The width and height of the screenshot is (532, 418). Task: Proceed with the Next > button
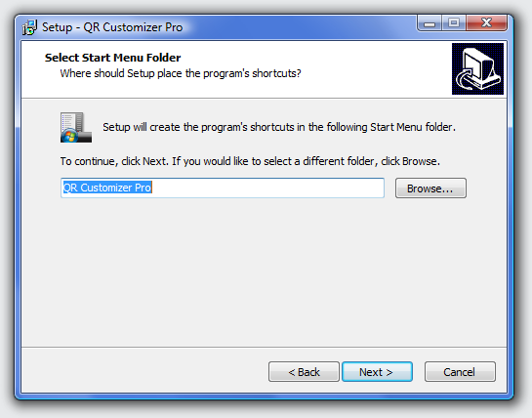[377, 372]
